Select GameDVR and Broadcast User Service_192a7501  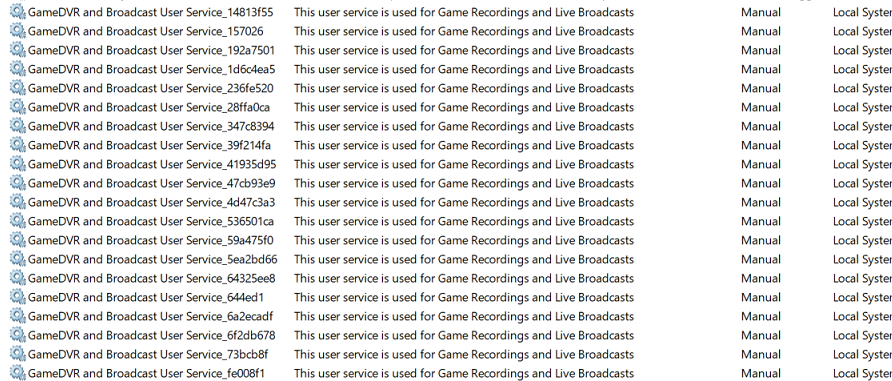(x=151, y=50)
